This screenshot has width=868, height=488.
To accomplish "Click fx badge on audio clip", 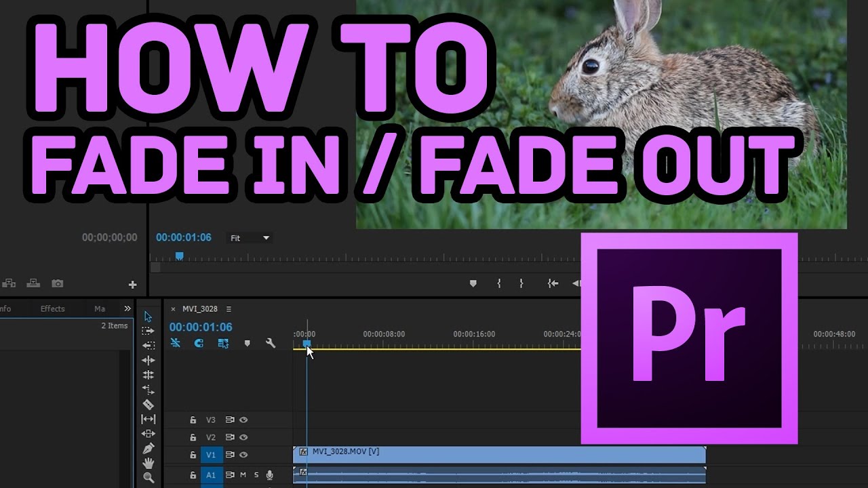I will (x=303, y=472).
